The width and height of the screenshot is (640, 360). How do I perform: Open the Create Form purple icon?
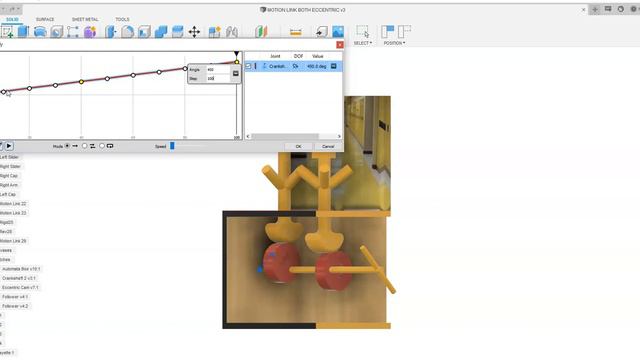point(90,32)
